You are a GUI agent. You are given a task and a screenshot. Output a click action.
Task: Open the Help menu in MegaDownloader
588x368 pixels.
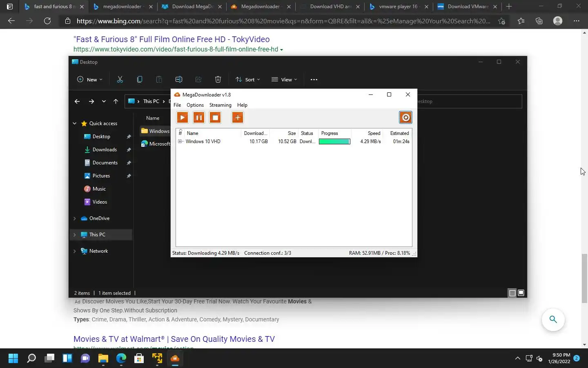click(242, 105)
